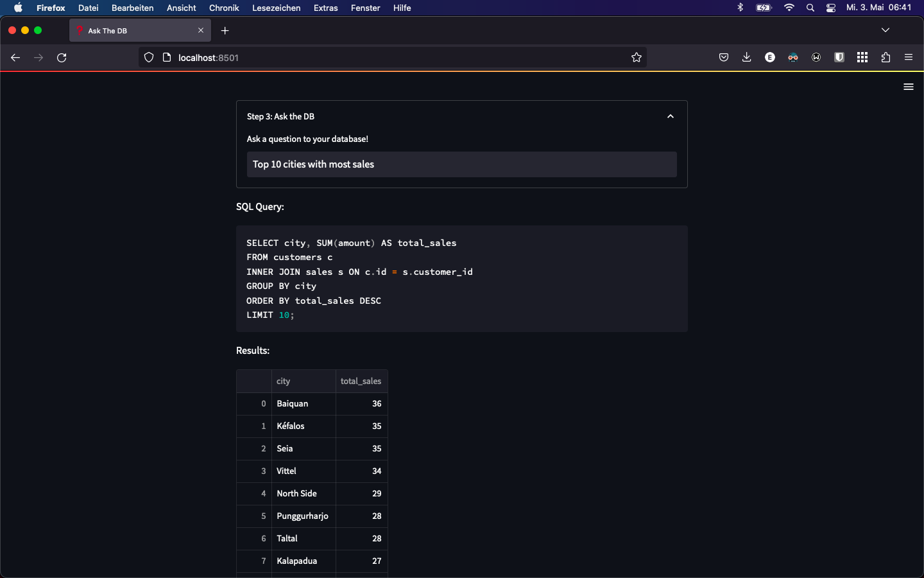Screen dimensions: 924x578
Task: Open the Firefox application menu
Action: point(909,58)
